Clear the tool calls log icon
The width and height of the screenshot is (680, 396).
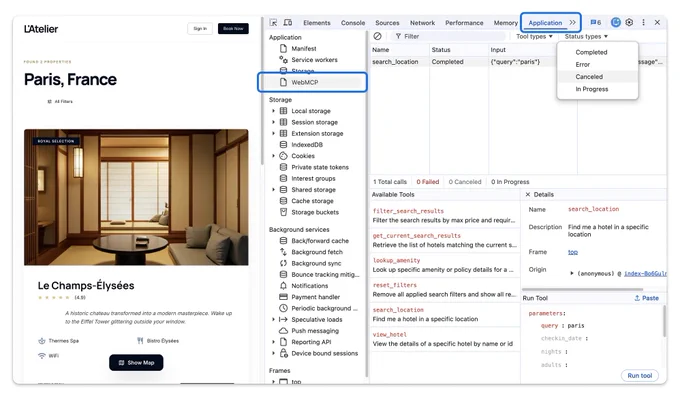tap(377, 36)
